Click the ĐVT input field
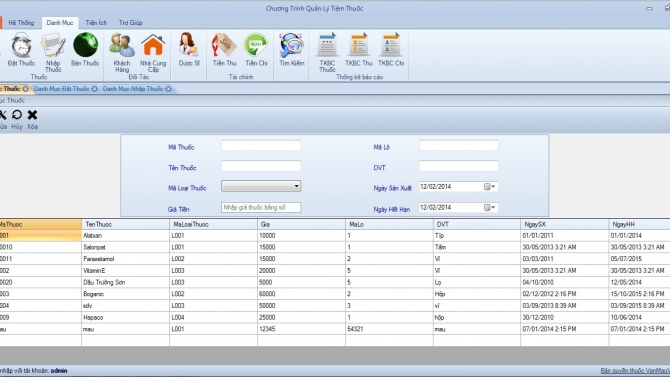Screen dimensions: 670x377 pos(459,166)
